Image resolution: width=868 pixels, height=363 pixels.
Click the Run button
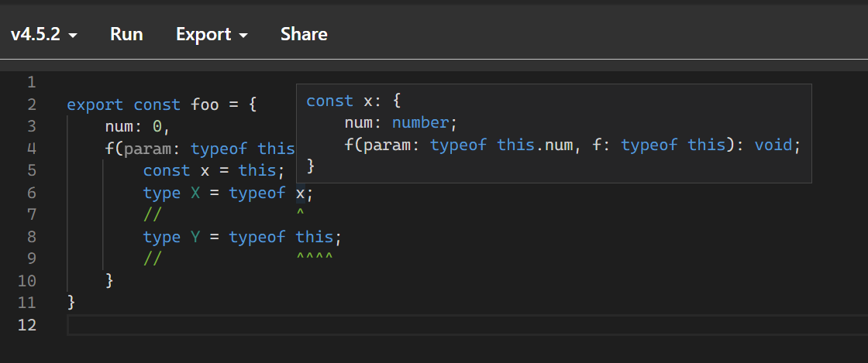(x=126, y=34)
